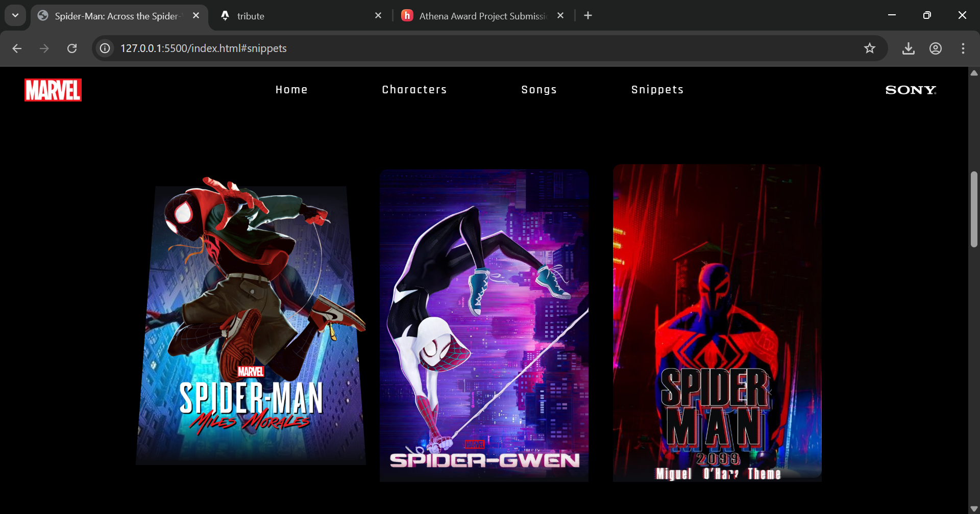View site information icon in address bar
980x514 pixels.
(x=105, y=48)
